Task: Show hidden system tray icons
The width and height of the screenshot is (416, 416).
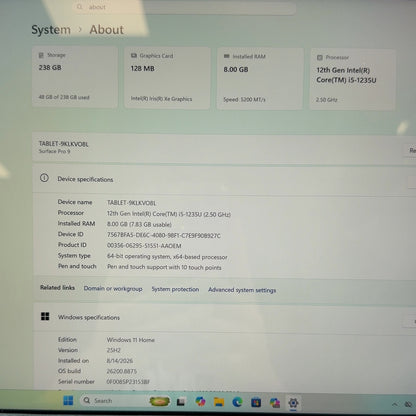Action: [x=394, y=404]
